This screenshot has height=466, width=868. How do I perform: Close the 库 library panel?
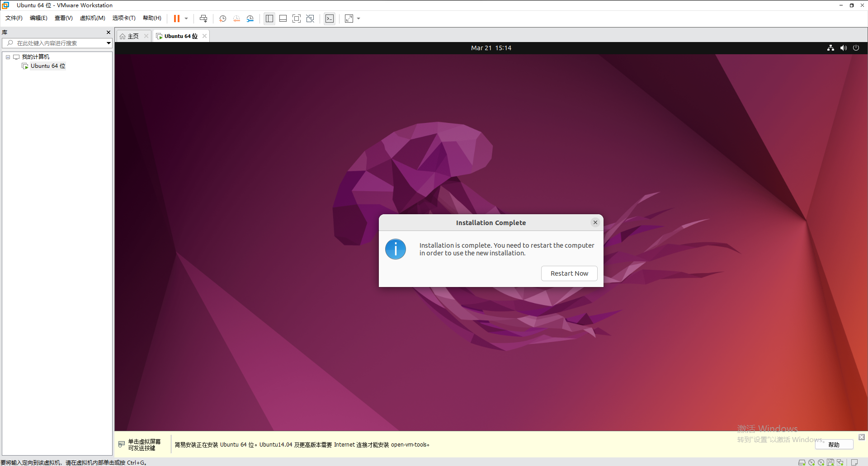tap(108, 32)
